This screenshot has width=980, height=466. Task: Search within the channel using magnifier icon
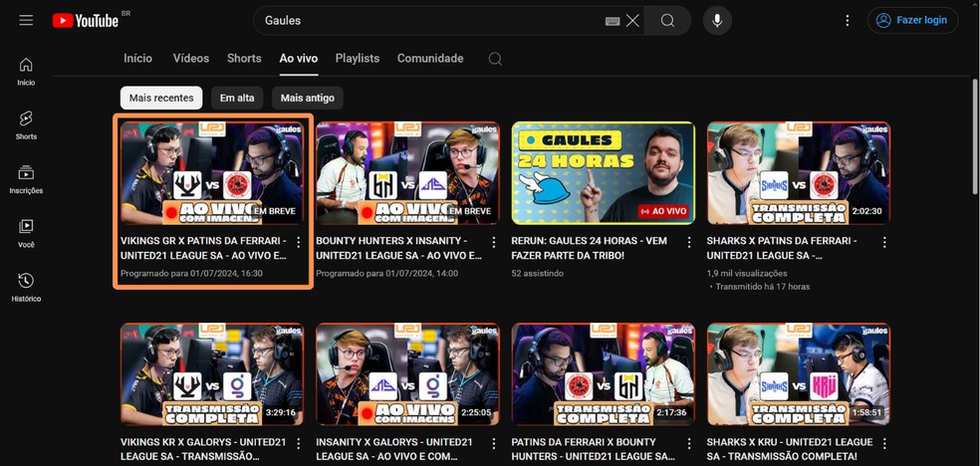[495, 59]
